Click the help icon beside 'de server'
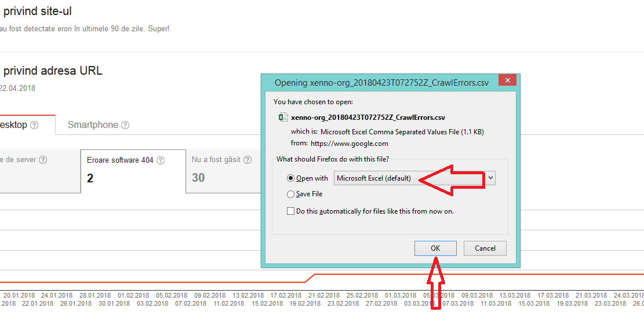 click(43, 160)
